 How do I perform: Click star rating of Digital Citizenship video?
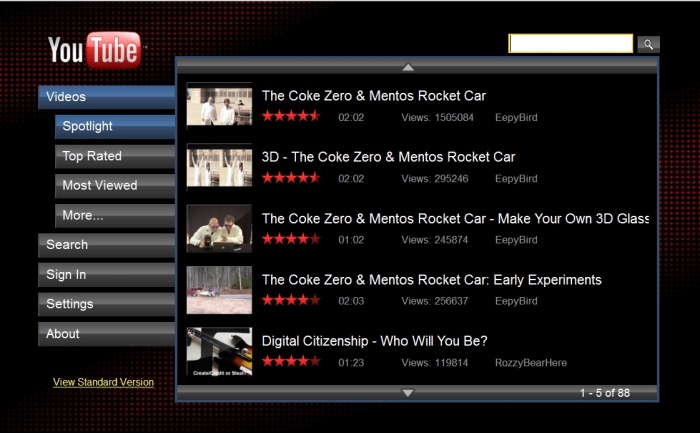291,361
